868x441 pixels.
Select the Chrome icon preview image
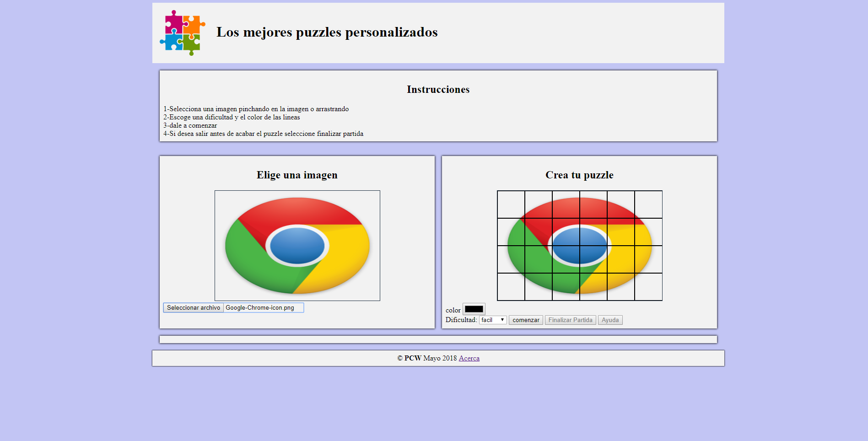click(x=297, y=245)
